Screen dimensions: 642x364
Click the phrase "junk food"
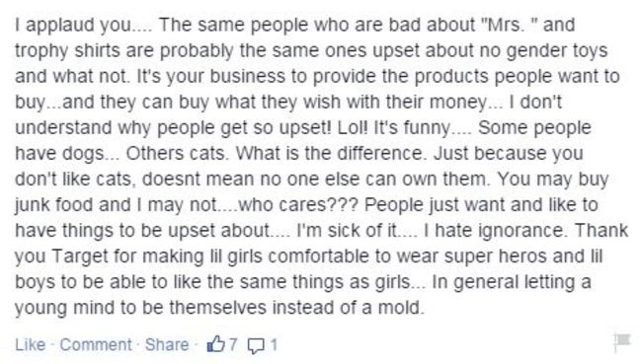[x=53, y=205]
